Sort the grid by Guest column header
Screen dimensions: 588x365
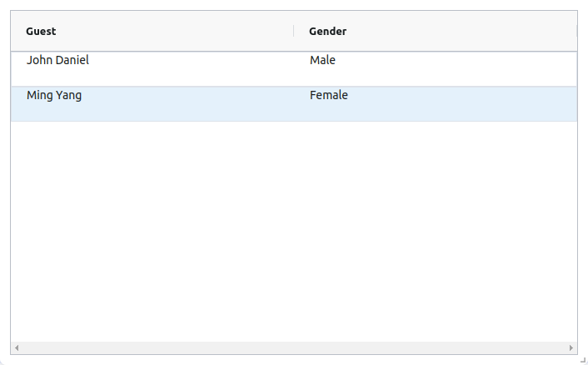41,31
